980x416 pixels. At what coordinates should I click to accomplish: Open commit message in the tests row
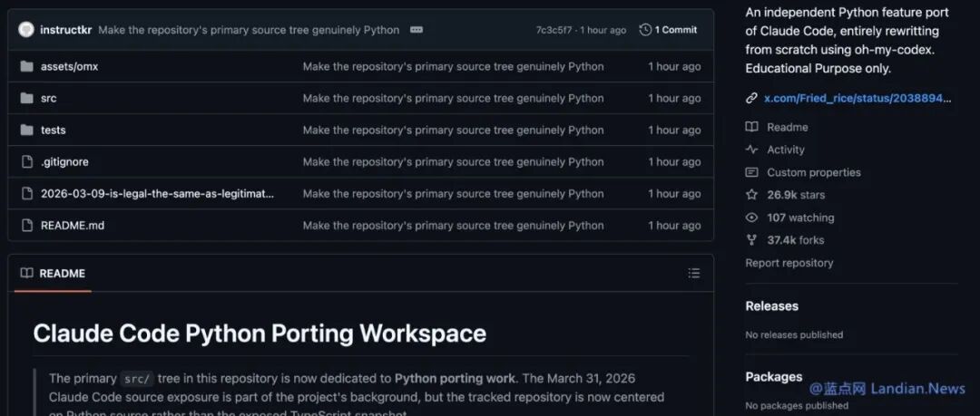[453, 130]
